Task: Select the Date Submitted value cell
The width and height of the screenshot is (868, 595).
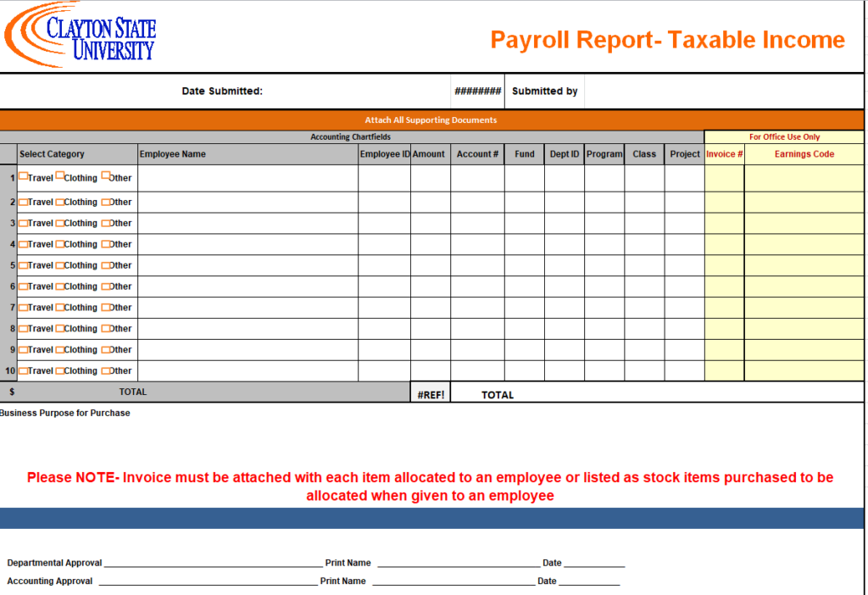Action: 477,92
